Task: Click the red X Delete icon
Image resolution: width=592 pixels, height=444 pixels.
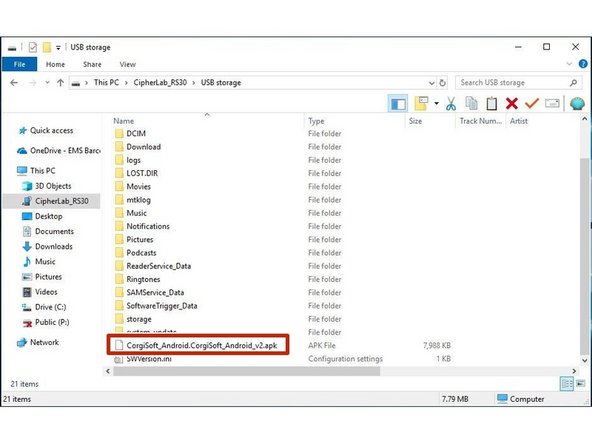Action: pos(512,103)
